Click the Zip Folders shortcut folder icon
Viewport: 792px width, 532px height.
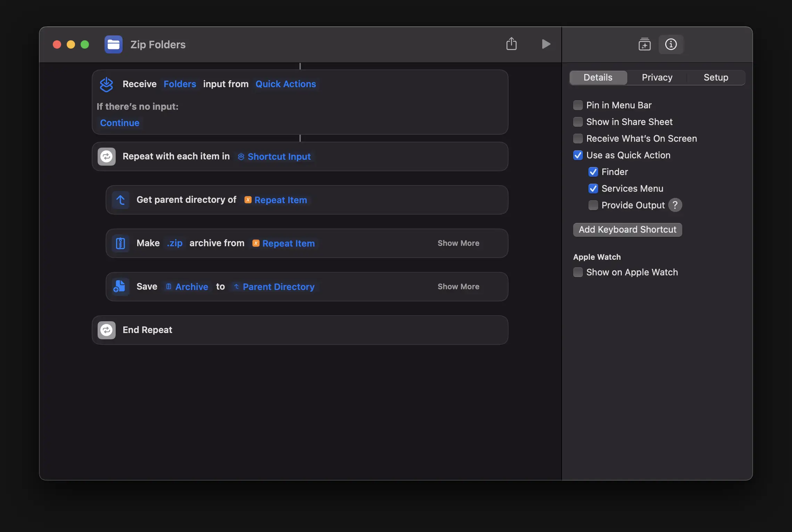coord(113,44)
